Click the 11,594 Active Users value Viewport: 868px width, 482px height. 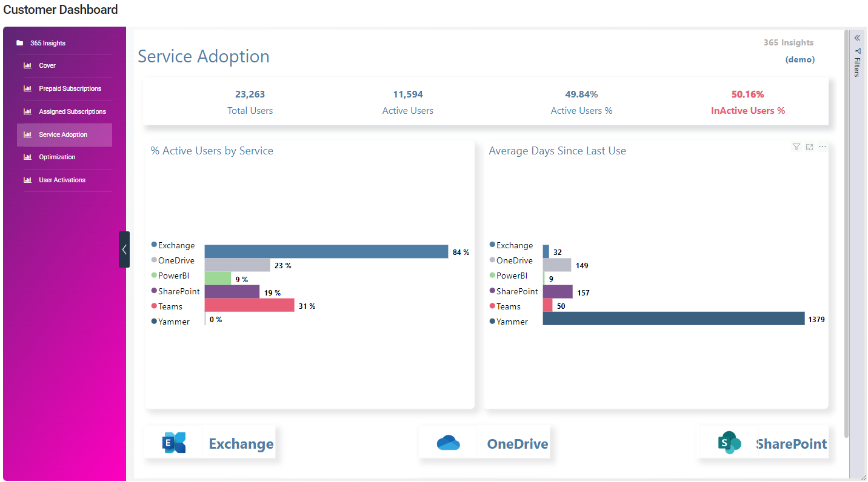[408, 94]
